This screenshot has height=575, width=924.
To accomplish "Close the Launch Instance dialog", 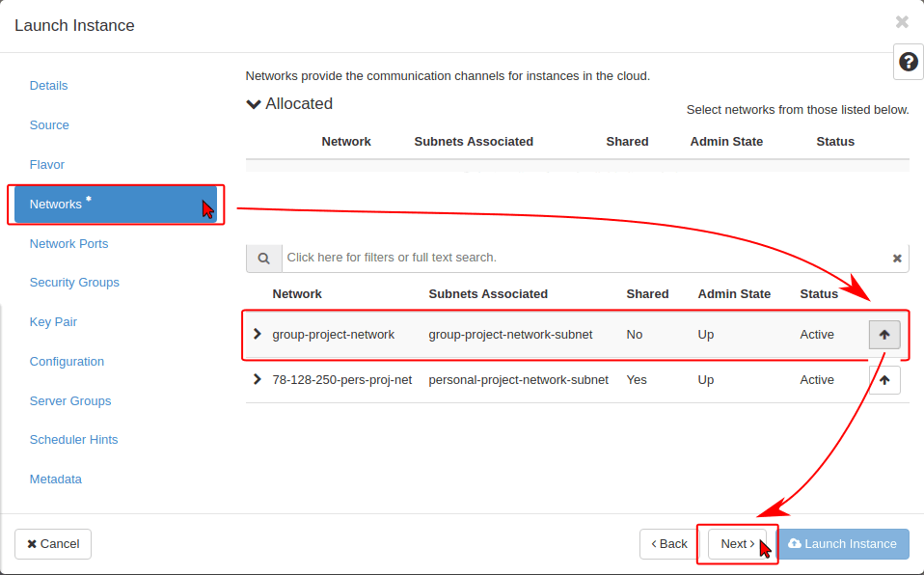I will click(x=902, y=22).
